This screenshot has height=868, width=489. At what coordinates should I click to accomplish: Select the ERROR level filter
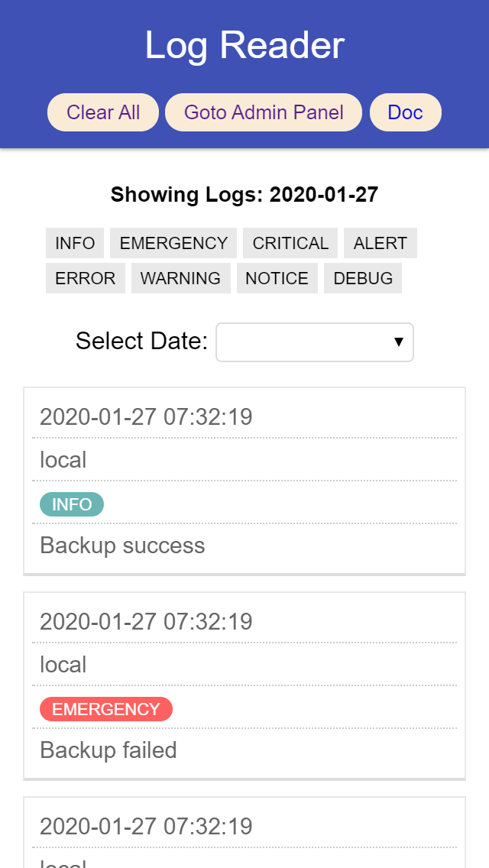(x=86, y=278)
